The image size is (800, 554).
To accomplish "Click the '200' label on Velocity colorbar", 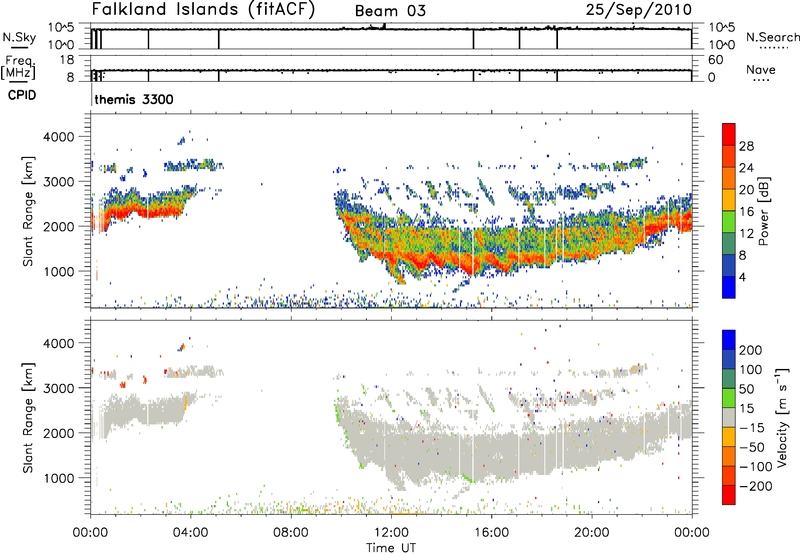I will [x=751, y=350].
